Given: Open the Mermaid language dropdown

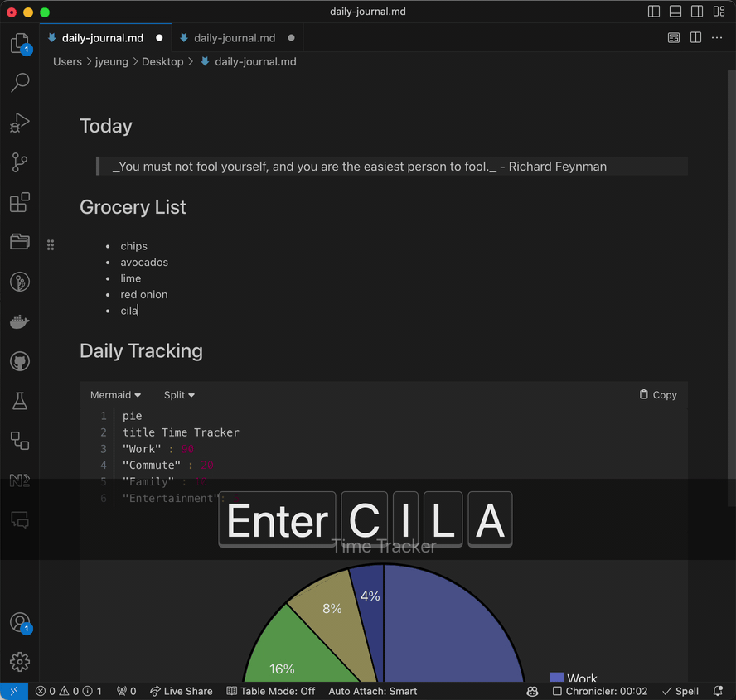Looking at the screenshot, I should click(x=115, y=395).
